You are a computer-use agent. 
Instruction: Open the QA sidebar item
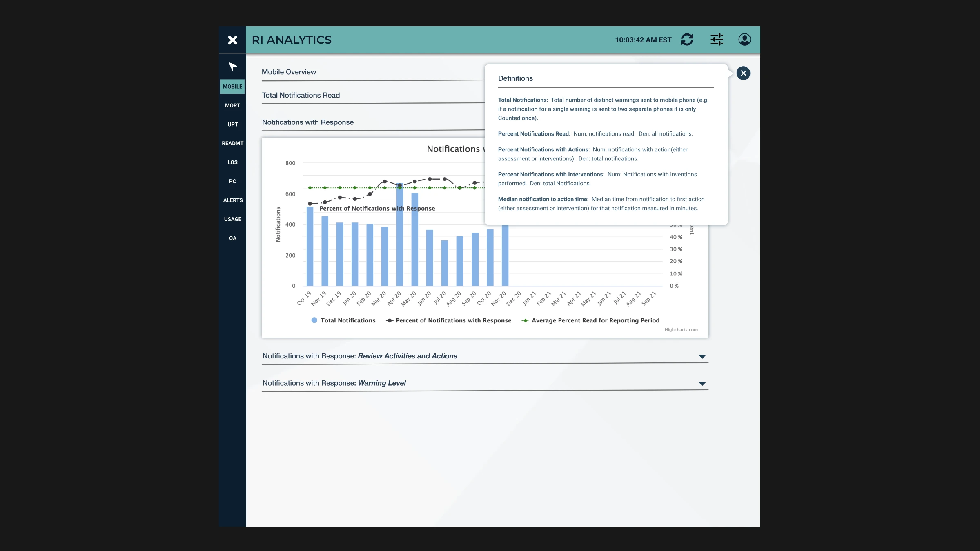(x=232, y=238)
